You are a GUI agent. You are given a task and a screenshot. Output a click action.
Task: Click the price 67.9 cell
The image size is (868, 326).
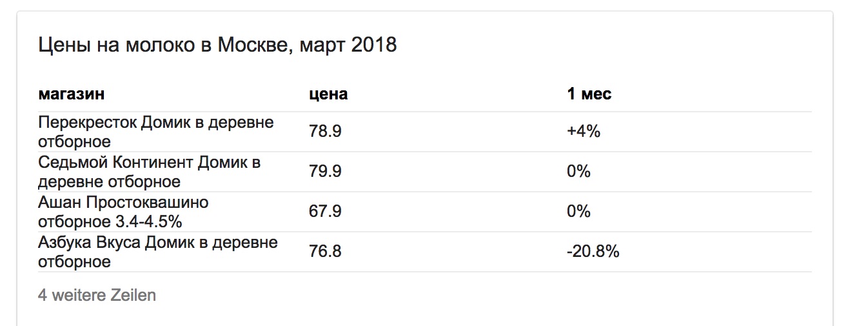click(325, 212)
